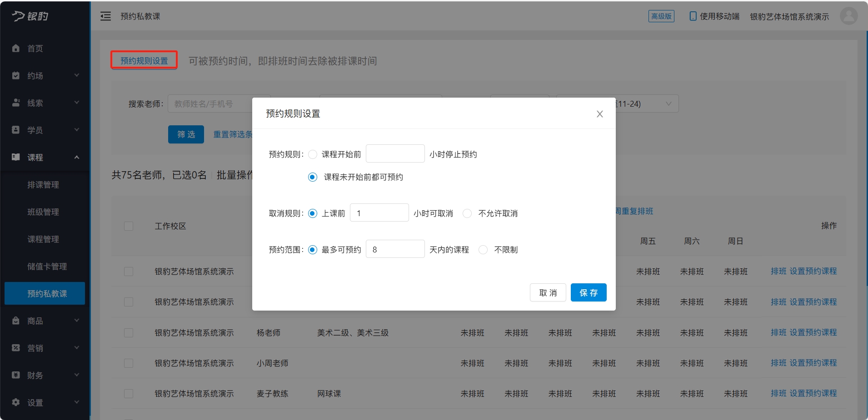Click the sidebar collapse hamburger icon
This screenshot has width=868, height=420.
pos(105,16)
